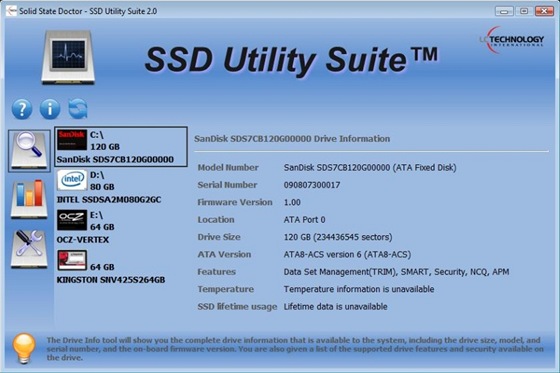This screenshot has width=560, height=373.
Task: Select INTEL SSDSA2M080G2GC drive entry
Action: coord(121,186)
